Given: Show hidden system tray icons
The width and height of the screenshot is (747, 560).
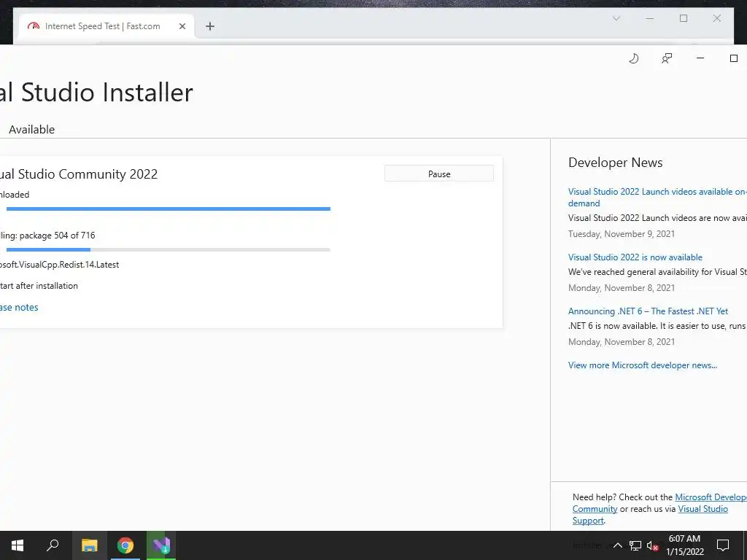Looking at the screenshot, I should tap(617, 545).
